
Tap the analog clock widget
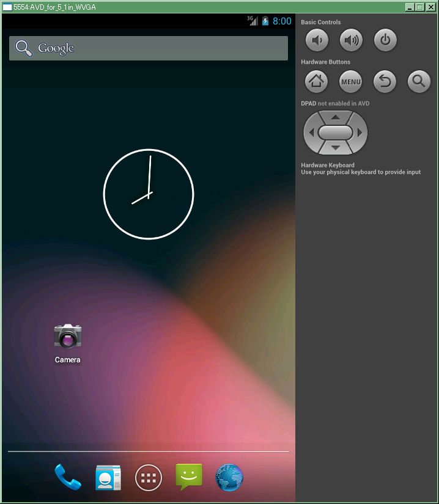(x=148, y=194)
